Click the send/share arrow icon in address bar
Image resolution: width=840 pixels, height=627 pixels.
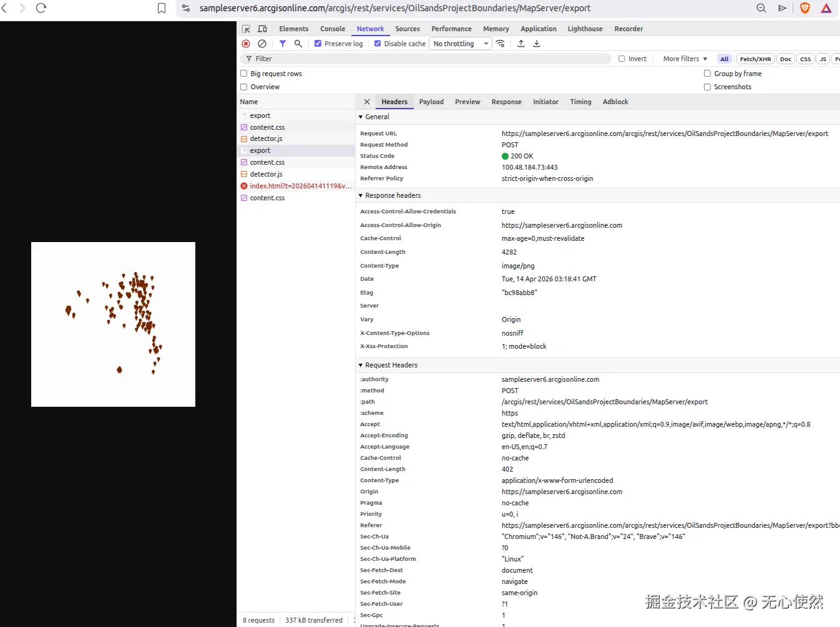(782, 8)
